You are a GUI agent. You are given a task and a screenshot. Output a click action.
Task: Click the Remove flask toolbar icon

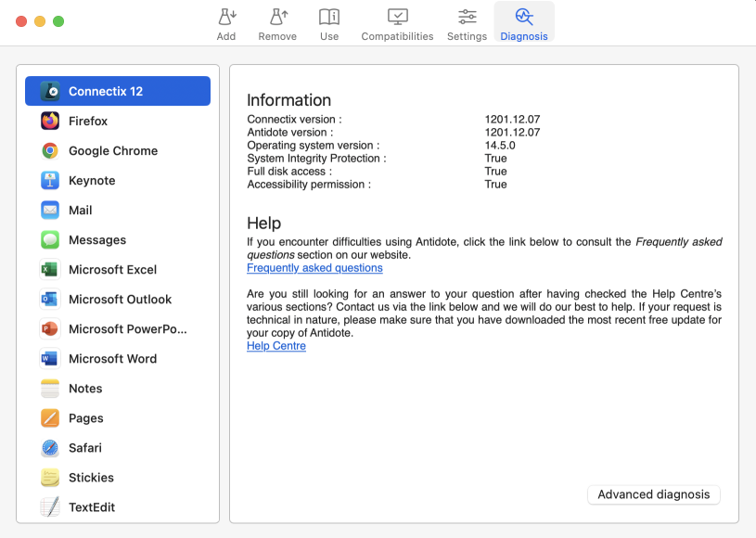tap(277, 18)
